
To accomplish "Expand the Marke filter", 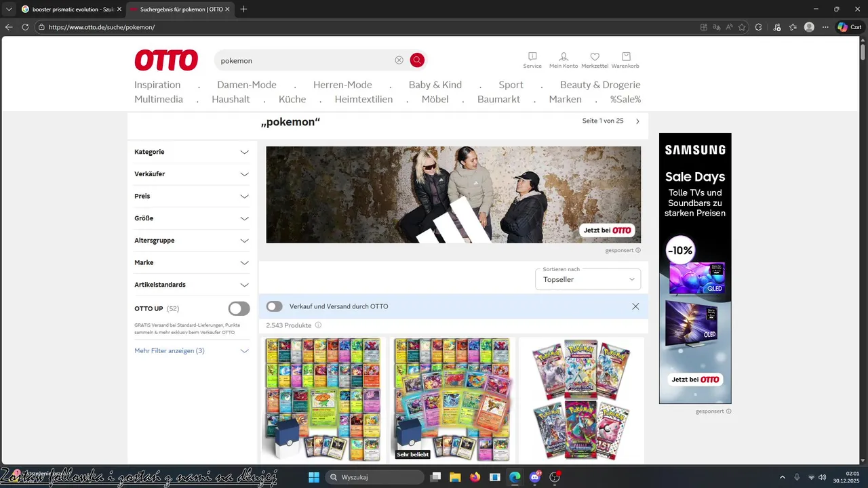I will tap(192, 262).
